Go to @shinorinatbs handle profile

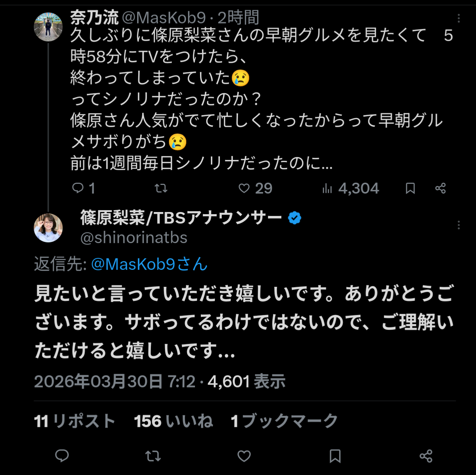pyautogui.click(x=134, y=238)
